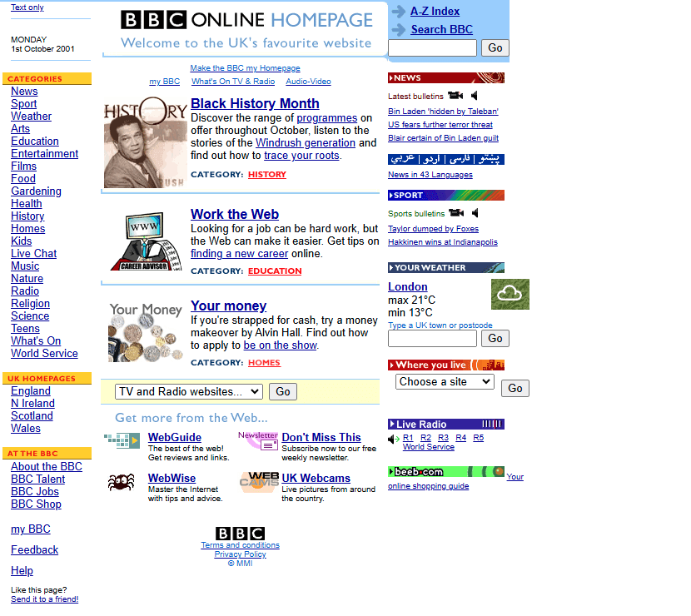Click the video camera icon beside Sports bulletins

(x=456, y=213)
